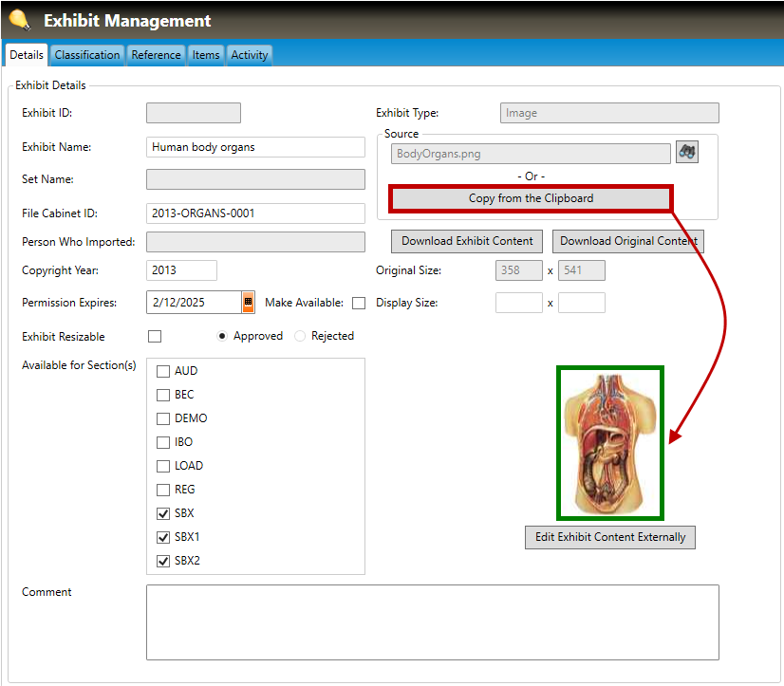Uncheck the SBX2 section checkbox
Screen dimensions: 784x686
coord(163,561)
